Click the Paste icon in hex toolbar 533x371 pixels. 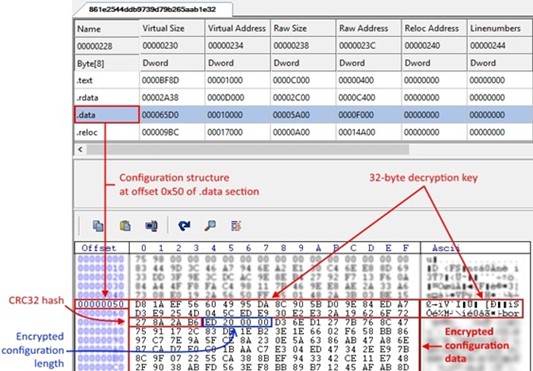click(x=125, y=226)
